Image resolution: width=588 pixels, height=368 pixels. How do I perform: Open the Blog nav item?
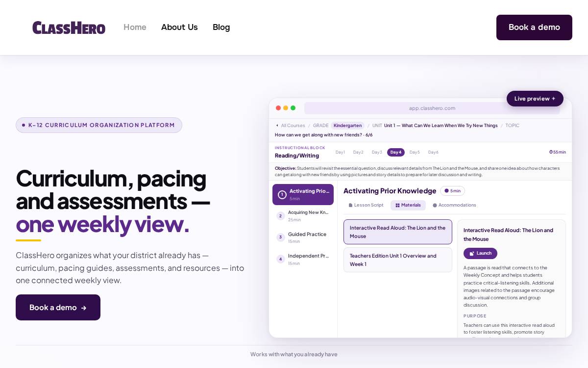(x=221, y=27)
